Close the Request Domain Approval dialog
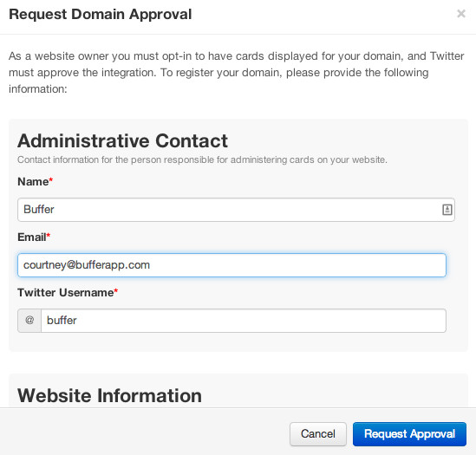Screen dimensions: 476x455 (460, 14)
